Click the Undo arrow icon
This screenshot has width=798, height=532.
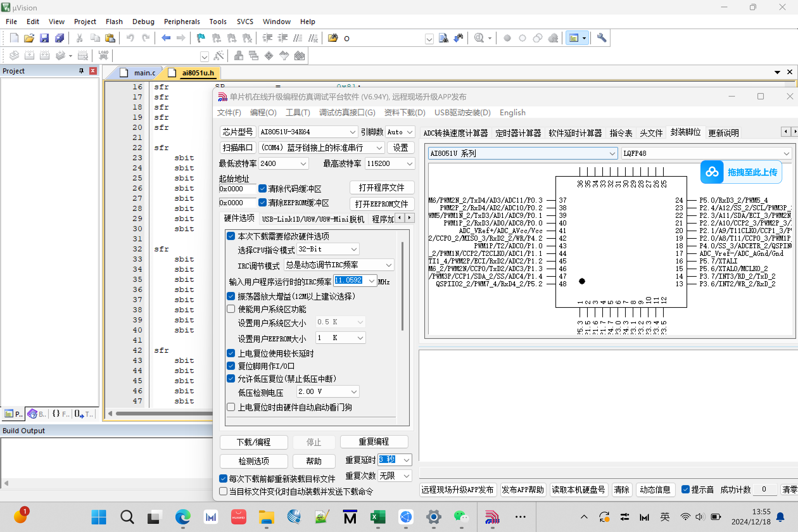point(130,38)
